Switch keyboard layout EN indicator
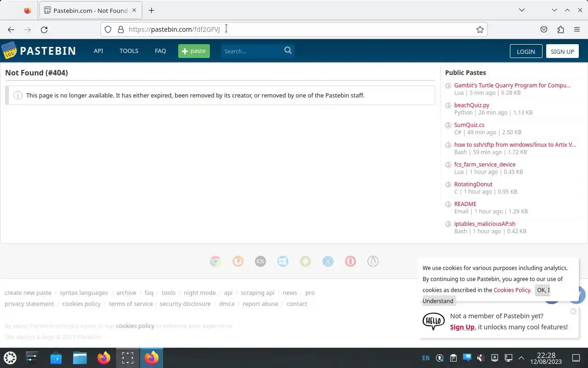This screenshot has width=588, height=368. (426, 358)
